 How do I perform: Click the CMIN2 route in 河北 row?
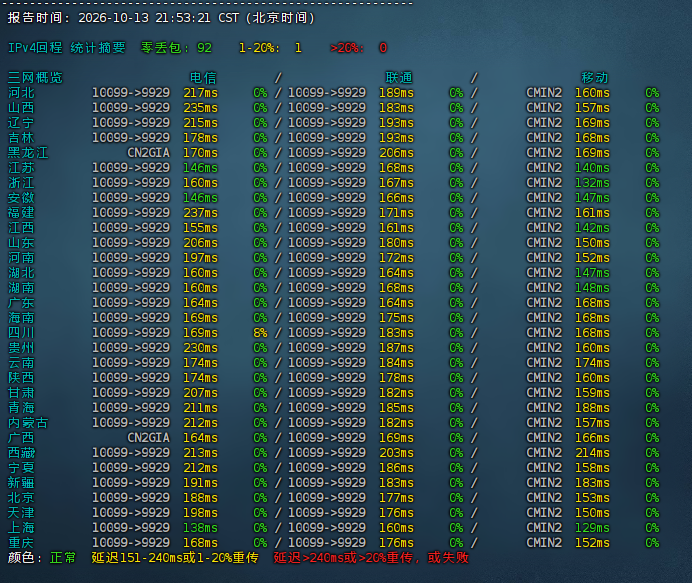544,93
